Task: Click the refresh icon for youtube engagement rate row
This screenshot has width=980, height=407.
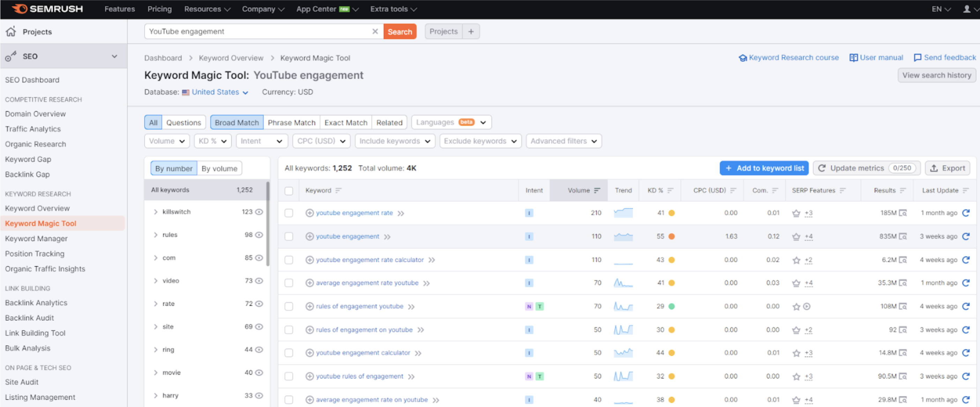Action: point(966,213)
